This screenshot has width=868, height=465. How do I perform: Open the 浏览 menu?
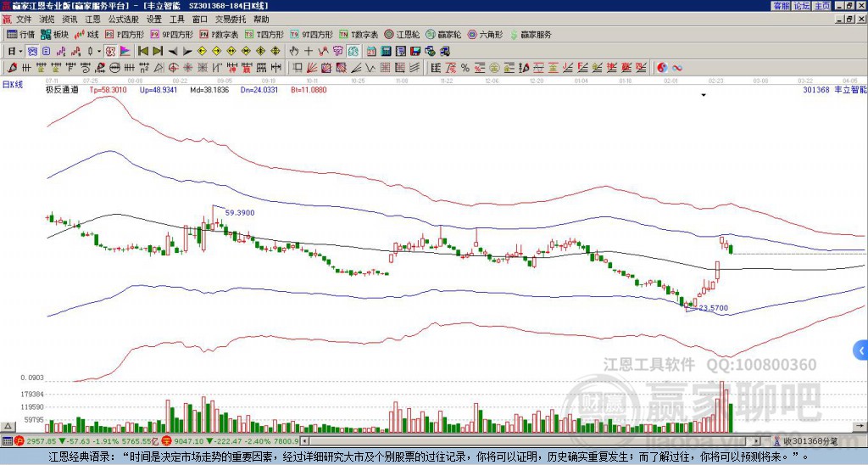pyautogui.click(x=47, y=20)
